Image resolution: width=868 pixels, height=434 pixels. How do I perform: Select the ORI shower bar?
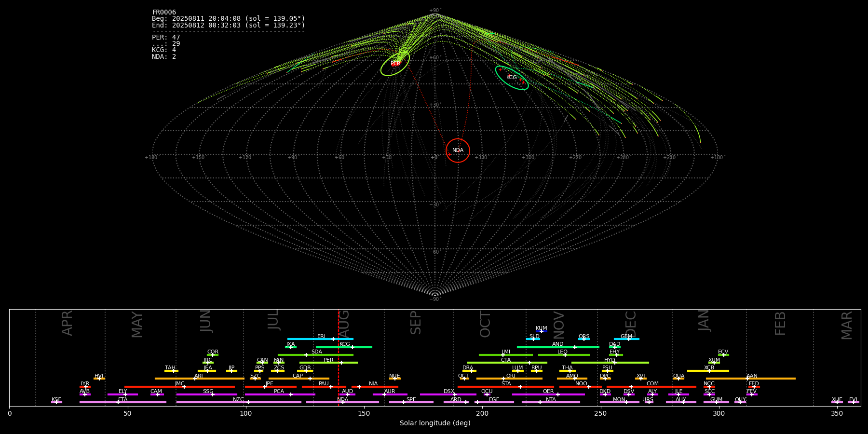tap(509, 379)
